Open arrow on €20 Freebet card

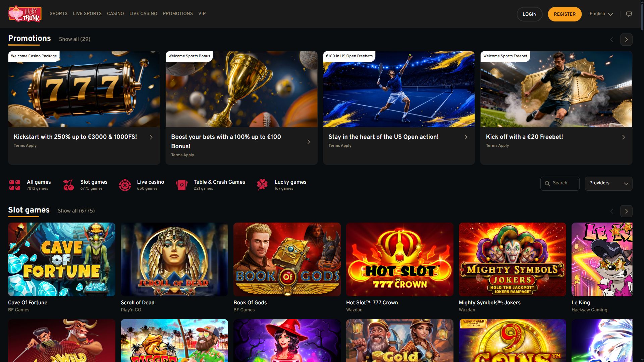click(624, 137)
